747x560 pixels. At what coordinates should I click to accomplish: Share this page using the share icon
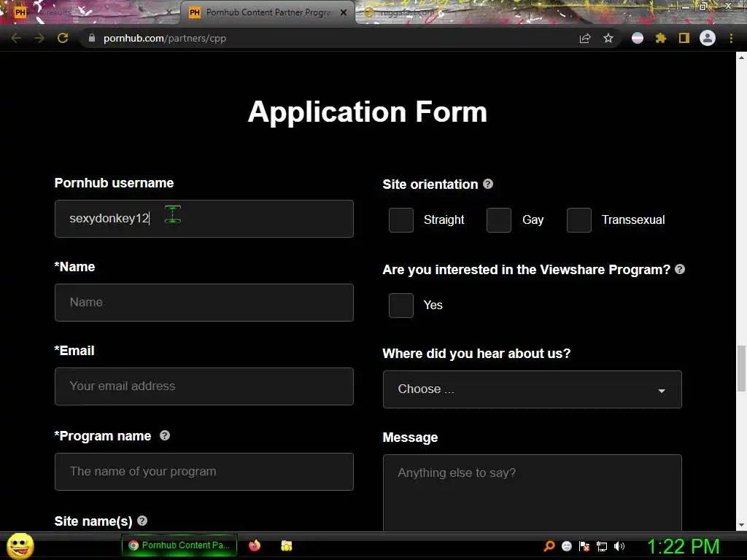pyautogui.click(x=585, y=39)
